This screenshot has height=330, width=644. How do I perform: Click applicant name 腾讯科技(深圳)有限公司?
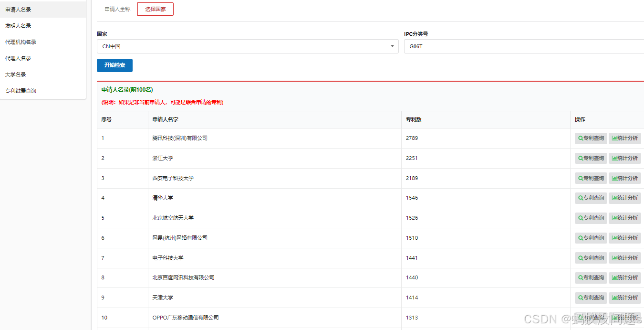point(180,138)
